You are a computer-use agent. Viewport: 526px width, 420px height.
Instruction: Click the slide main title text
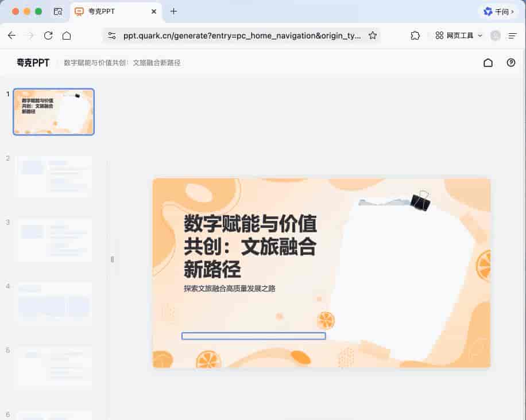tap(250, 246)
